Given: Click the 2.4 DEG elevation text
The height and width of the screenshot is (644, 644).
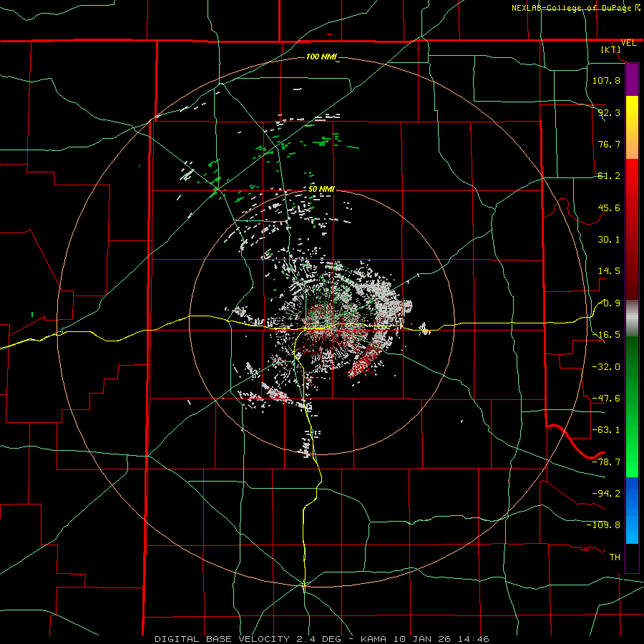Looking at the screenshot, I should 317,639.
